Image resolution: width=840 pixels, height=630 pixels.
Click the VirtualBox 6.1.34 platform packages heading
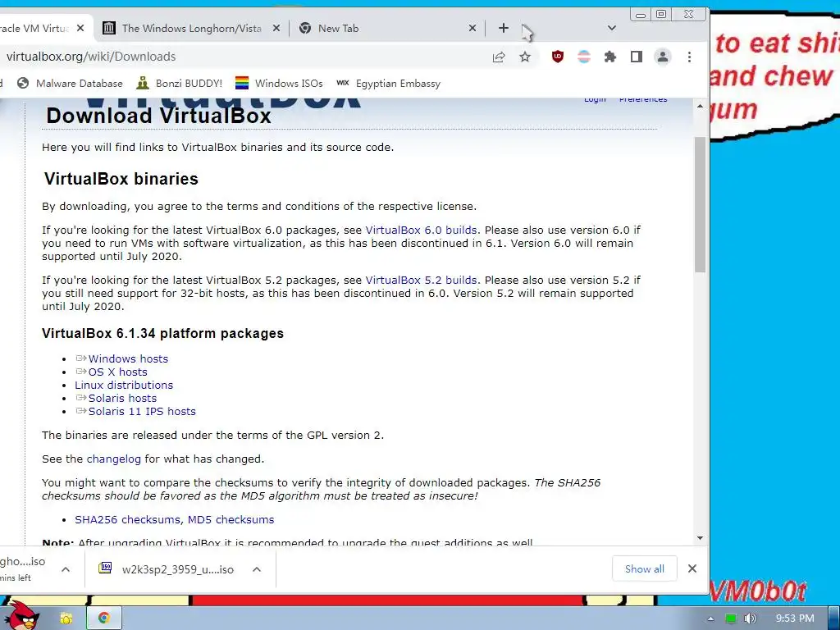[x=163, y=333]
